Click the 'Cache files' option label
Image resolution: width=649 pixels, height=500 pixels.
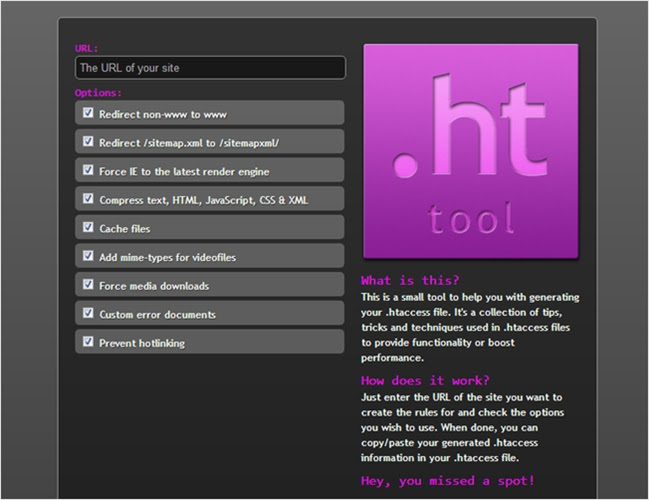[x=125, y=229]
